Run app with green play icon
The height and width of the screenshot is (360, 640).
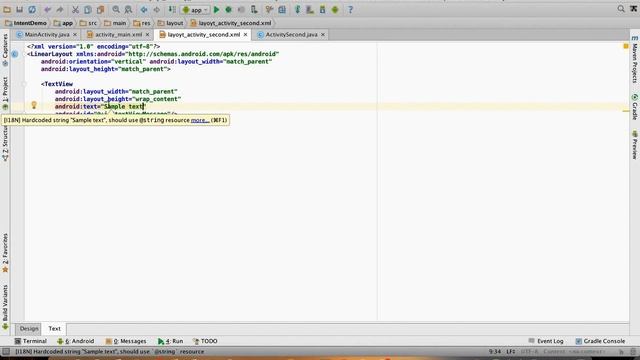click(x=216, y=9)
